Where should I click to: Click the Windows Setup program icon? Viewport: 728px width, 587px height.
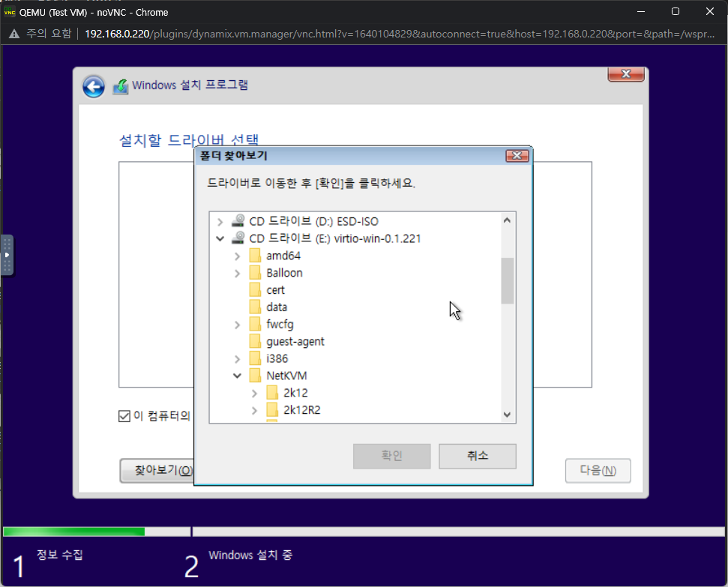120,86
